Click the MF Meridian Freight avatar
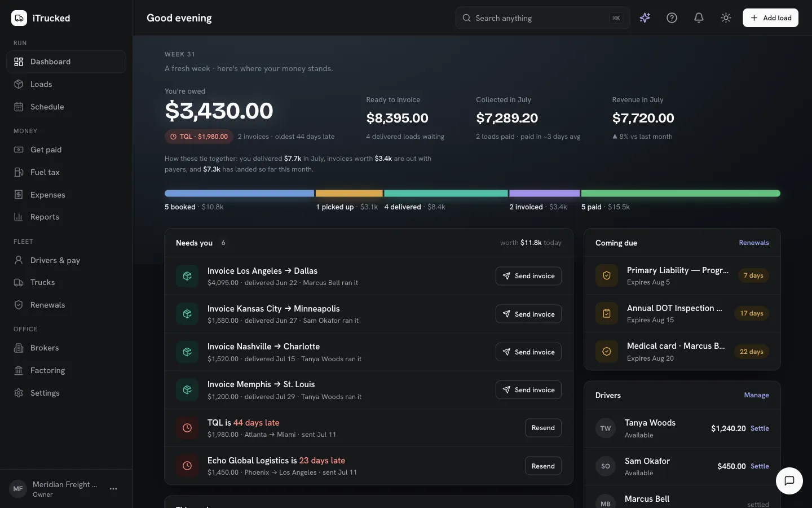 [x=18, y=489]
